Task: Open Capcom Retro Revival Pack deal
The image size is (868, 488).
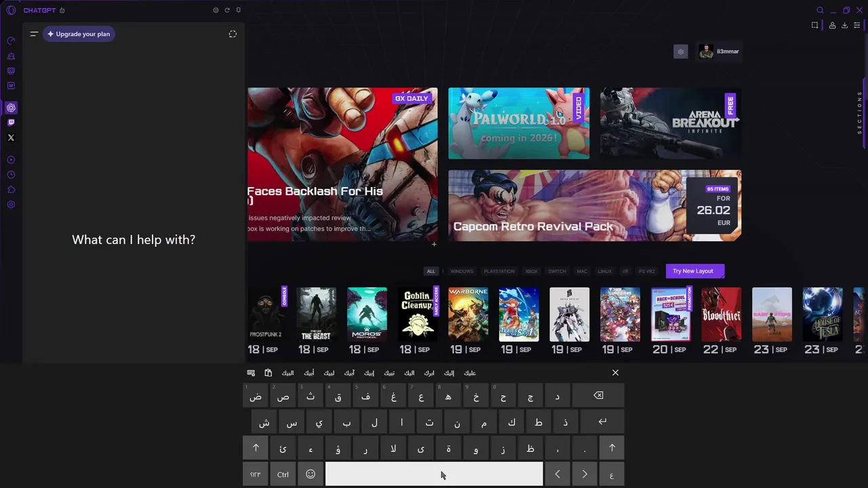Action: click(595, 205)
